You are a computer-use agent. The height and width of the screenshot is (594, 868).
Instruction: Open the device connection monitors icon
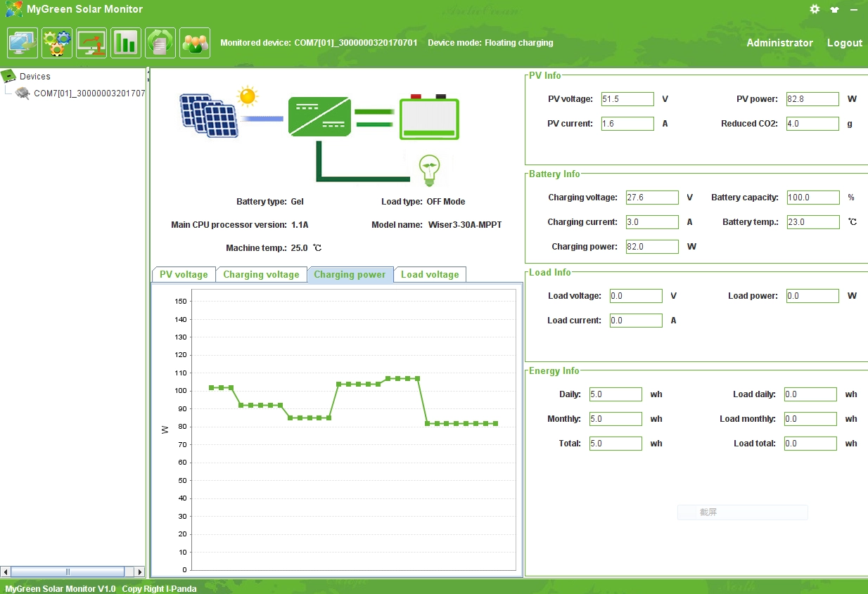tap(23, 43)
